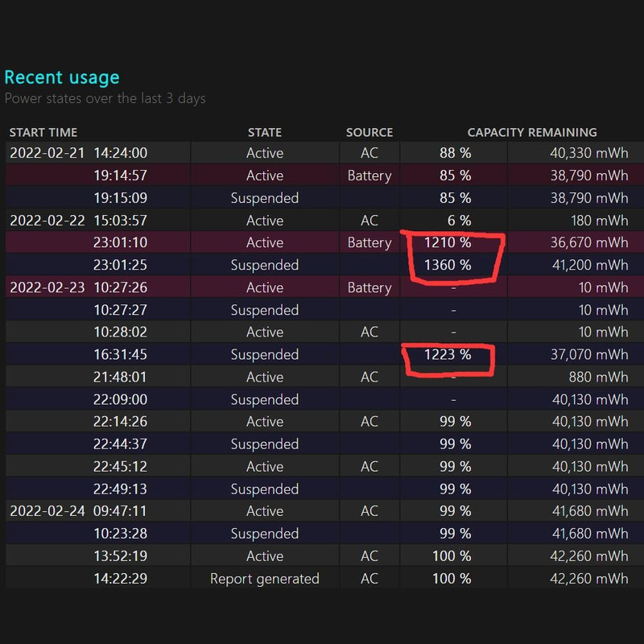Click the 16:31:45 Suspended row time
The height and width of the screenshot is (644, 644).
[x=120, y=354]
